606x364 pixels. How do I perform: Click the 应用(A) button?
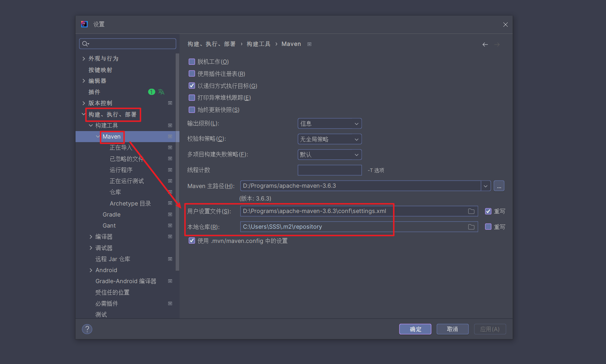point(490,329)
